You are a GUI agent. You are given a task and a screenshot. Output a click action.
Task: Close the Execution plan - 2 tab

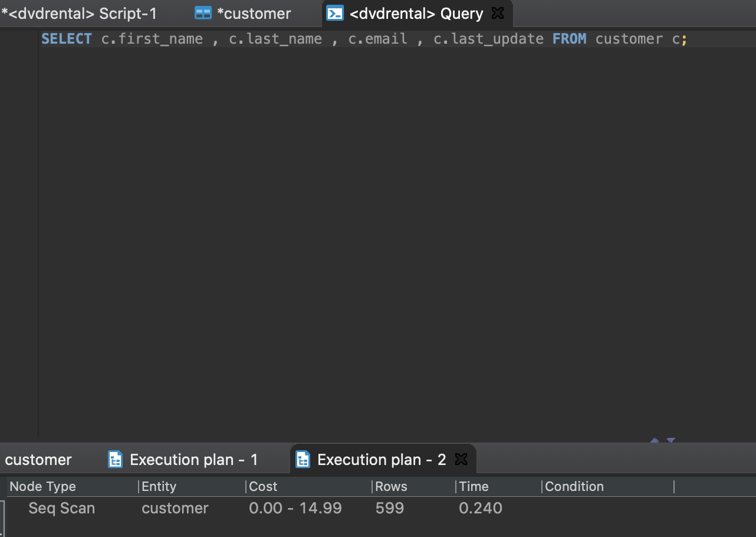click(x=462, y=459)
